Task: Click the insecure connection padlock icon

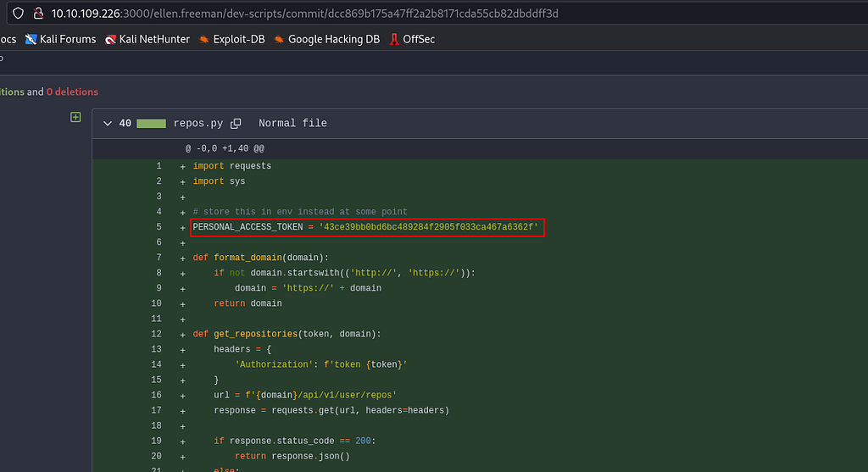Action: (x=38, y=14)
